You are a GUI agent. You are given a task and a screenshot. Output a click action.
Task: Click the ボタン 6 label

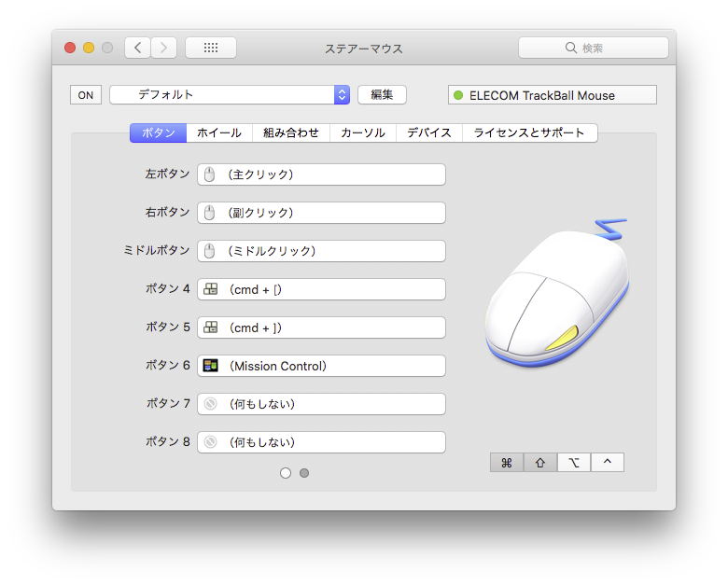click(168, 366)
